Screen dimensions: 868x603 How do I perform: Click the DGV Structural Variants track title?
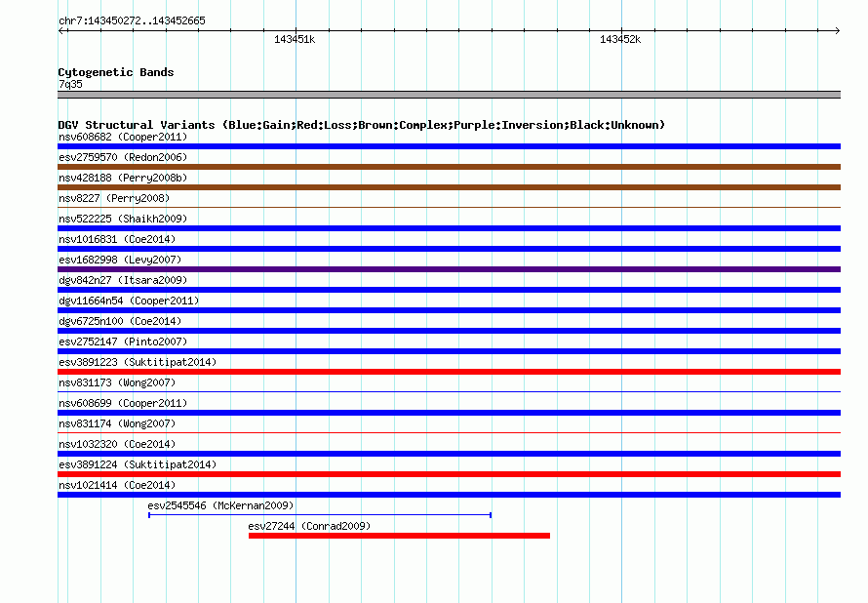pos(362,125)
